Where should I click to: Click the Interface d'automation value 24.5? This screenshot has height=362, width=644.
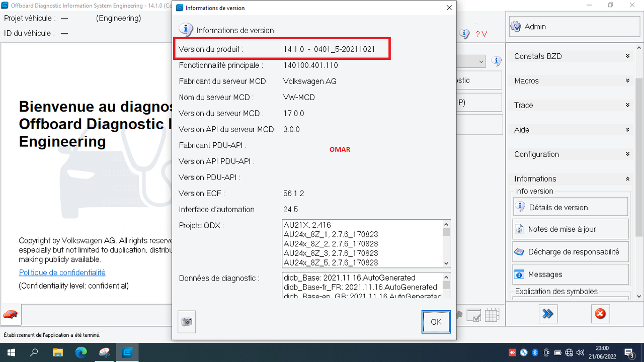290,209
